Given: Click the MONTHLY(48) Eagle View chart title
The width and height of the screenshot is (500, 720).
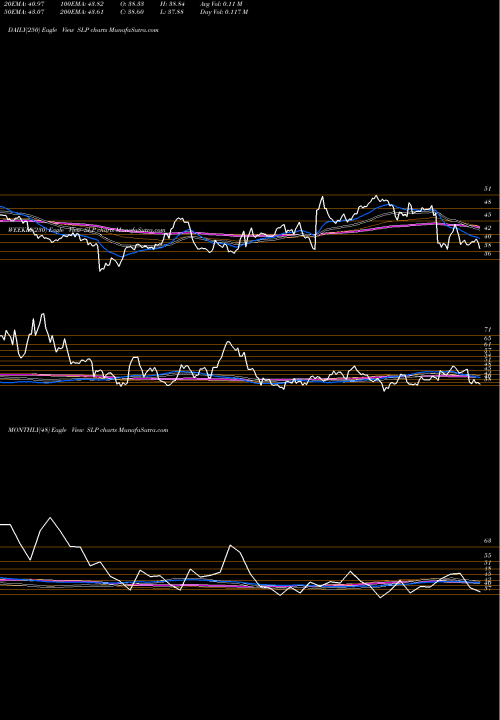Looking at the screenshot, I should coord(88,430).
